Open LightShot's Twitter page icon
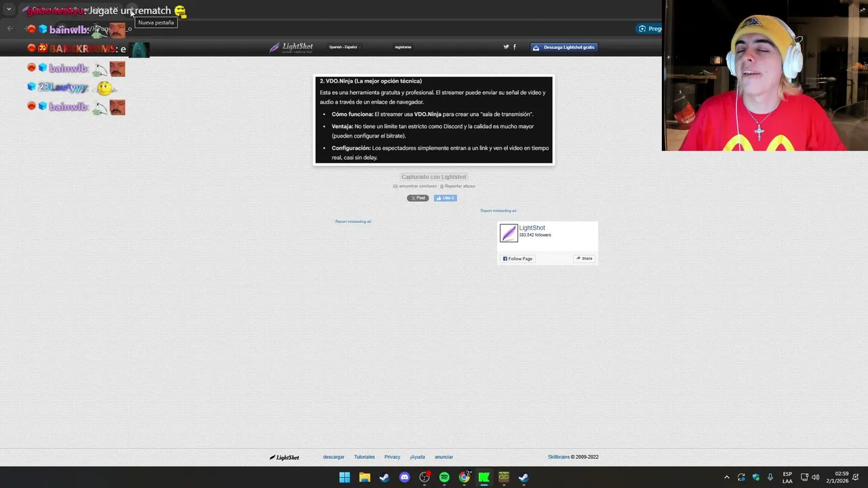 tap(506, 47)
